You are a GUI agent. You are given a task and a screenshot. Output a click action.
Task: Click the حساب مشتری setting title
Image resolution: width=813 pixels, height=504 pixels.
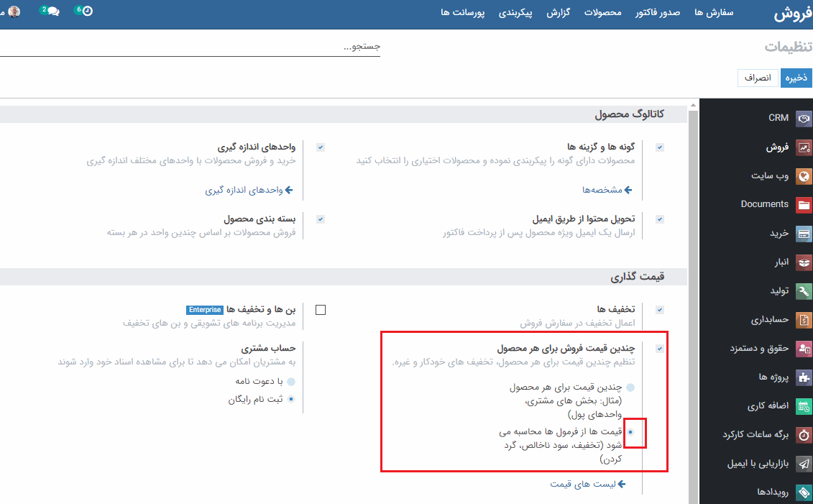pyautogui.click(x=268, y=349)
